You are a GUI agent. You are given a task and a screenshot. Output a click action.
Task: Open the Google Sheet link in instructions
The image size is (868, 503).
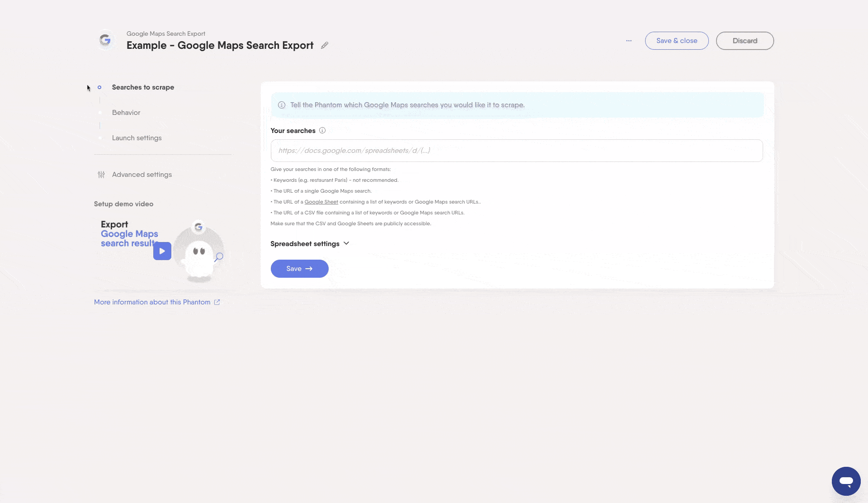tap(321, 202)
